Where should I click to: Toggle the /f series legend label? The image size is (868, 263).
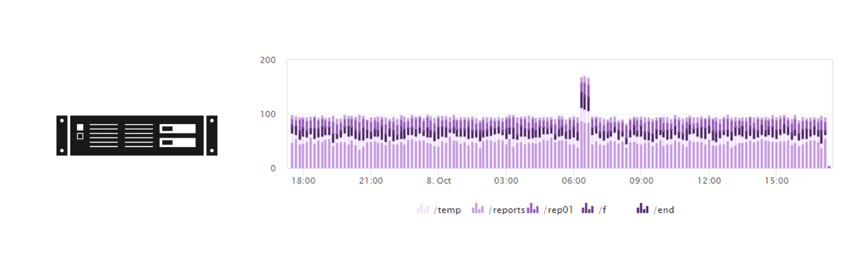pyautogui.click(x=602, y=210)
